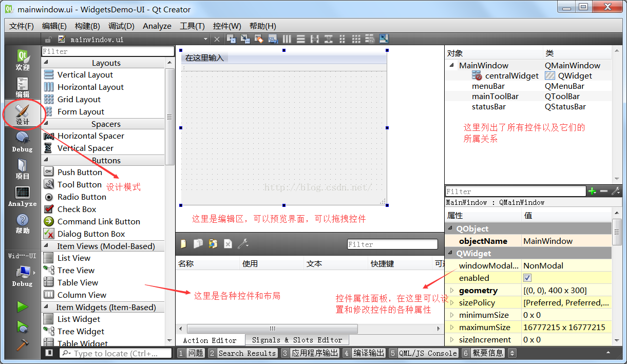Viewport: 627px width, 364px height.
Task: Open the 1 问题 output pane
Action: point(191,353)
